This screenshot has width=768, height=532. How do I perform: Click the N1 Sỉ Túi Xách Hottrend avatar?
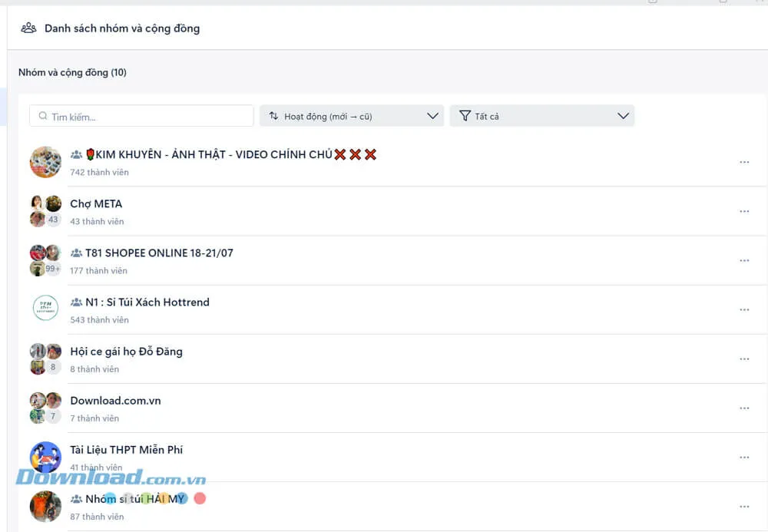(x=45, y=309)
